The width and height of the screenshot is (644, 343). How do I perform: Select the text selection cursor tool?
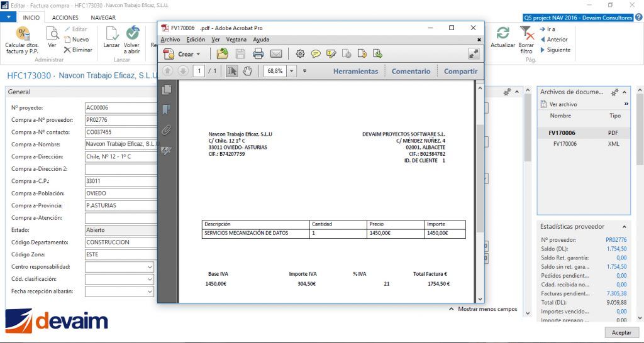231,71
